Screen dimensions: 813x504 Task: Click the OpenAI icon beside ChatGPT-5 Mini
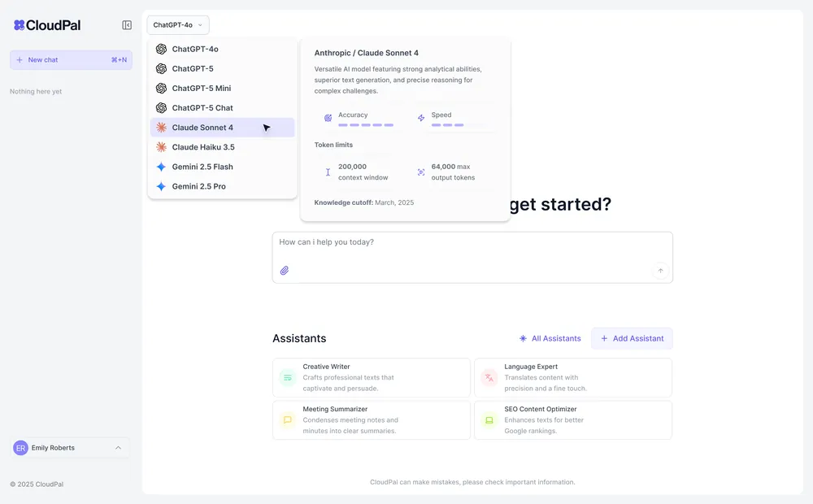coord(161,88)
